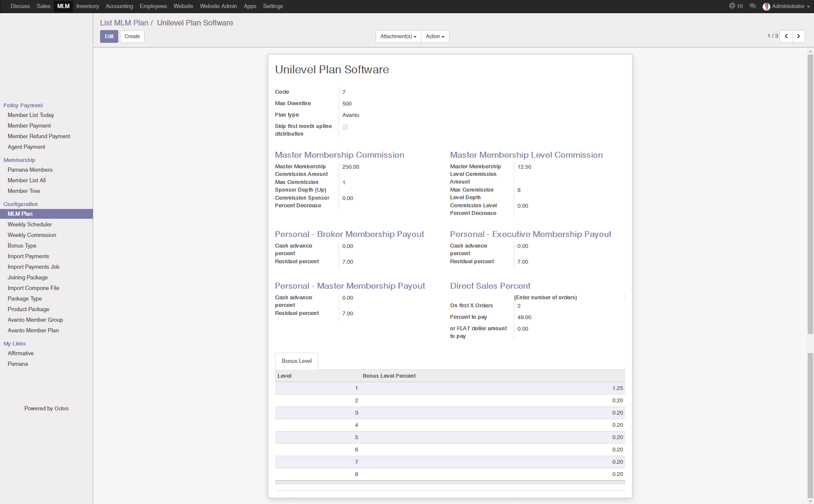Click the Edit button
The height and width of the screenshot is (504, 814).
tap(109, 36)
